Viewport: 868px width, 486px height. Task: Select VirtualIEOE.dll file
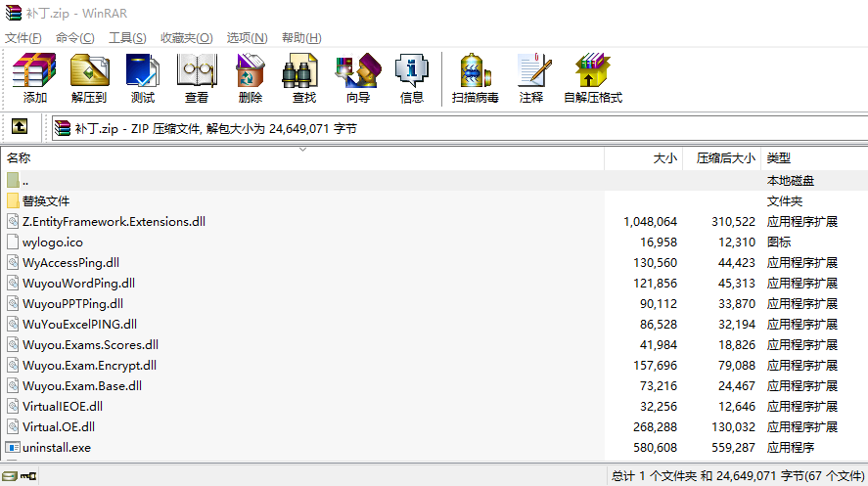(x=63, y=407)
